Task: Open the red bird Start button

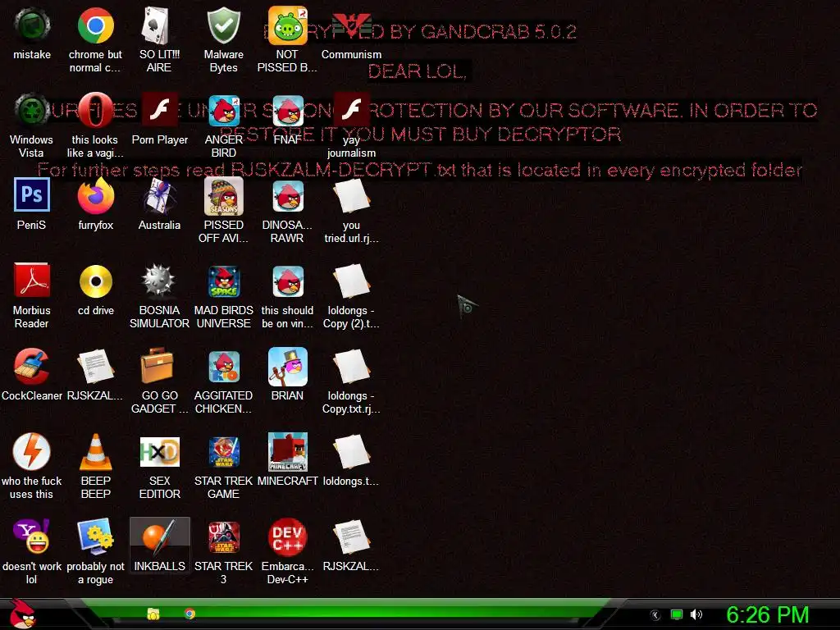Action: click(21, 614)
